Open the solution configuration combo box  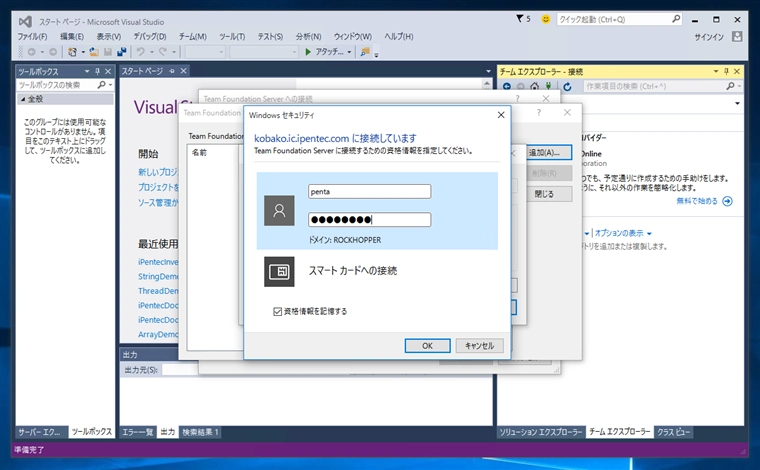(205, 52)
